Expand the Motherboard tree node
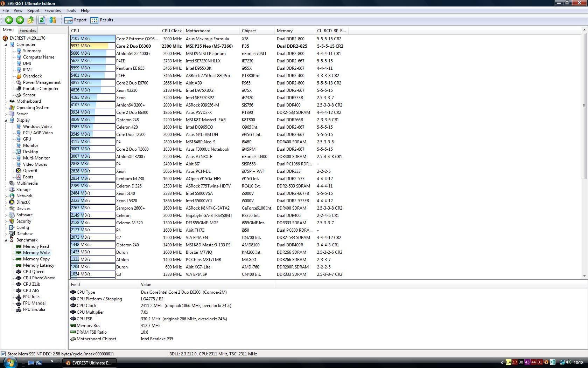Viewport: 588px width, 368px height. coord(6,102)
